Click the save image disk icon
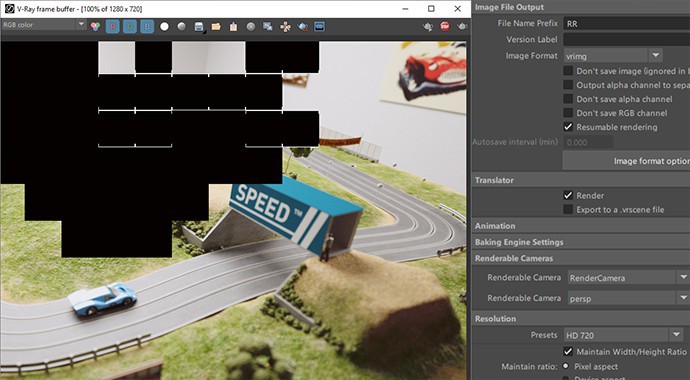Image resolution: width=690 pixels, height=380 pixels. 199,27
